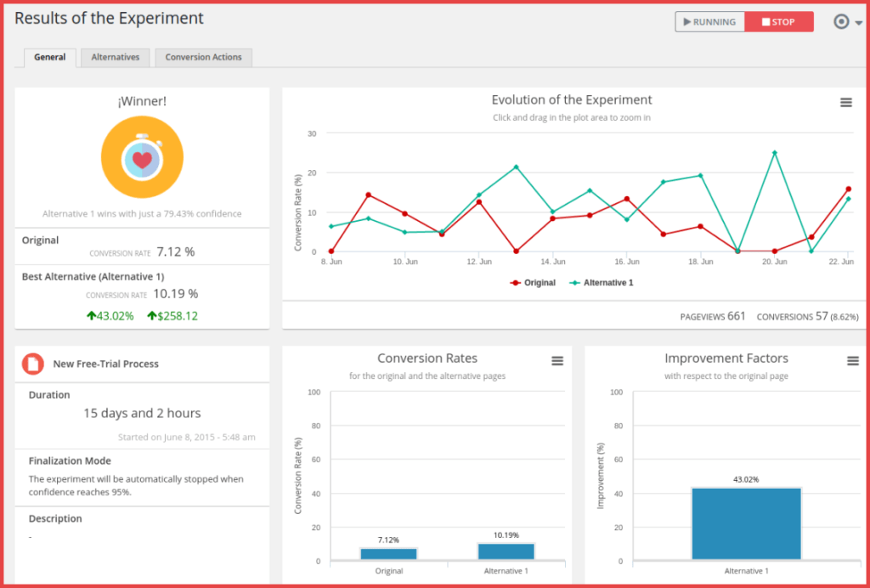Click the green arrow next to 43.02%

click(92, 316)
